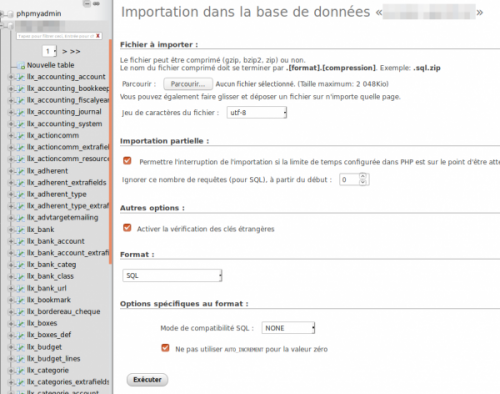Toggle Activer la vérification des clés étrangères

[127, 228]
